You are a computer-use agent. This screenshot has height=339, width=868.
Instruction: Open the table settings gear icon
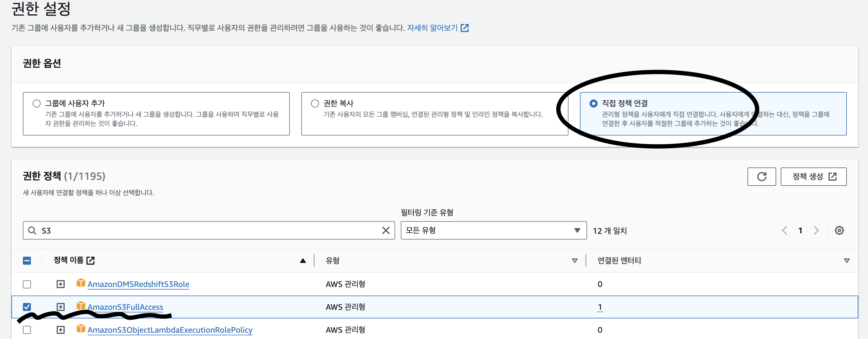839,231
